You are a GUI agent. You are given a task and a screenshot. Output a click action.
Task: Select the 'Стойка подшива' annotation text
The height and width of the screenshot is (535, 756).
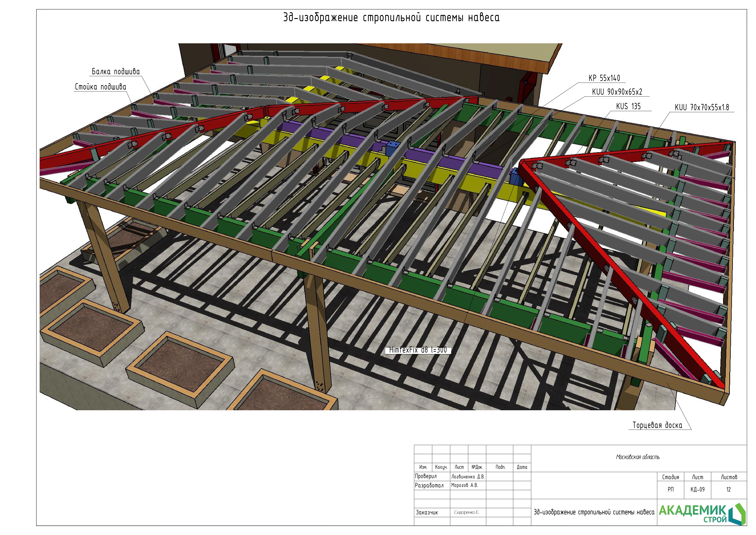coord(100,87)
